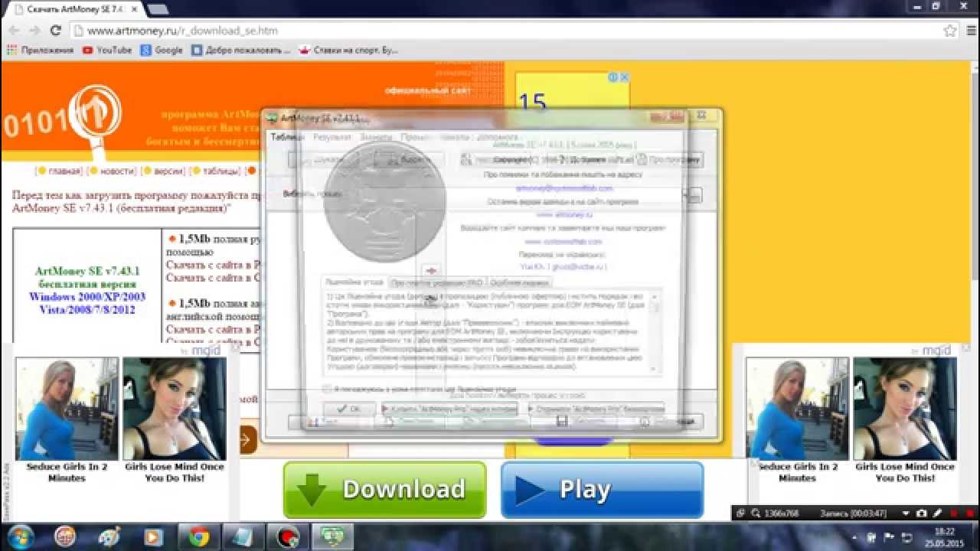The height and width of the screenshot is (551, 980).
Task: Go to the 'версии' site page
Action: pos(168,171)
